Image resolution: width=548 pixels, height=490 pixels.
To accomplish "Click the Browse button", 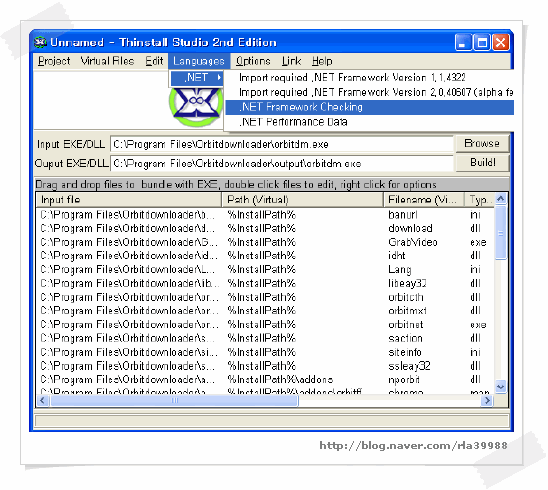I will (482, 143).
